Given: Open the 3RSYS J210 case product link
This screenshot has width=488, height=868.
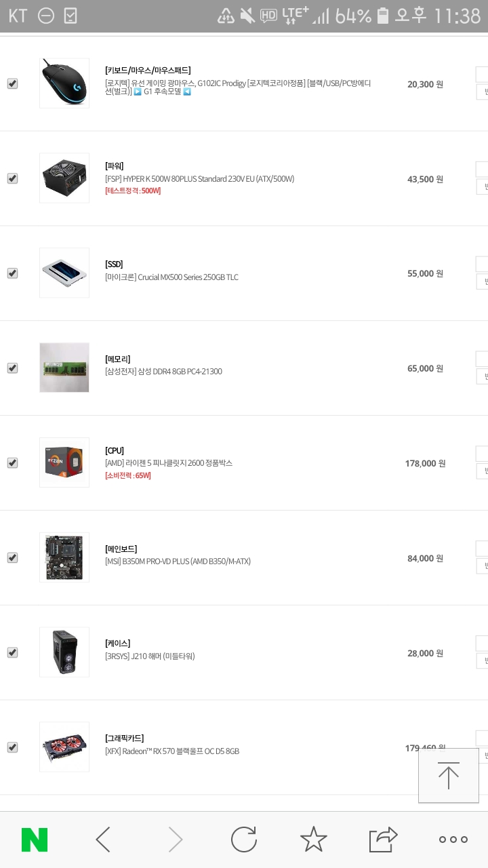Looking at the screenshot, I should 150,656.
